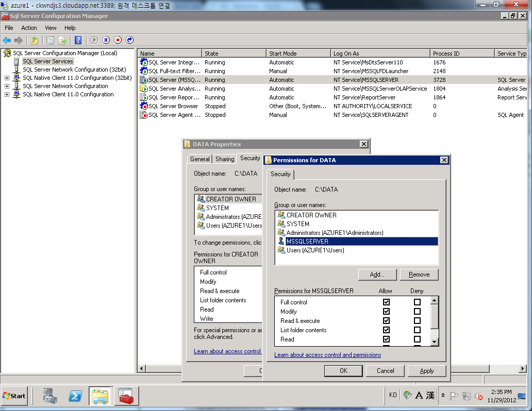The image size is (532, 411).
Task: Click the Properties toolbar icon
Action: click(x=50, y=40)
